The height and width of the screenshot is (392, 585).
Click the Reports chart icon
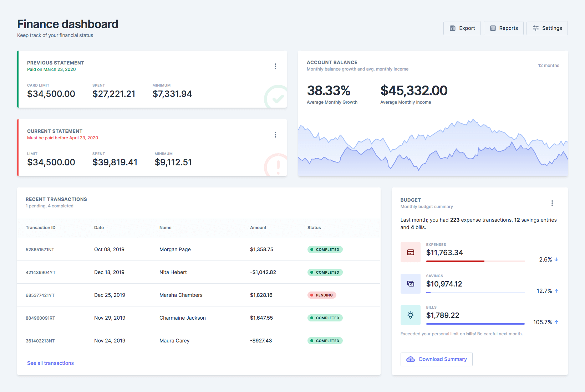[x=493, y=28]
